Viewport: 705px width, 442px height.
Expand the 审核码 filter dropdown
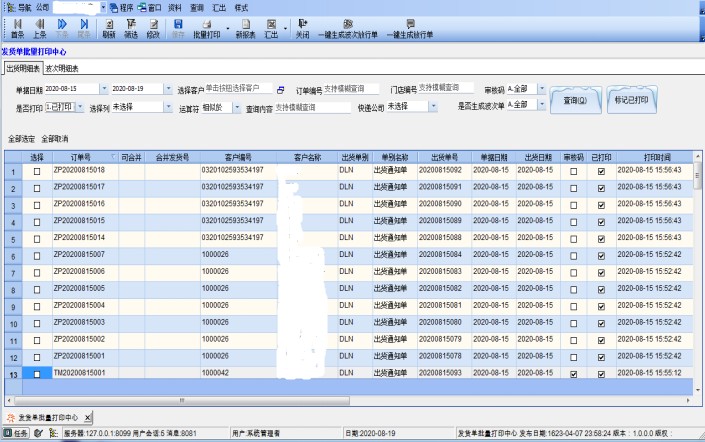point(542,89)
